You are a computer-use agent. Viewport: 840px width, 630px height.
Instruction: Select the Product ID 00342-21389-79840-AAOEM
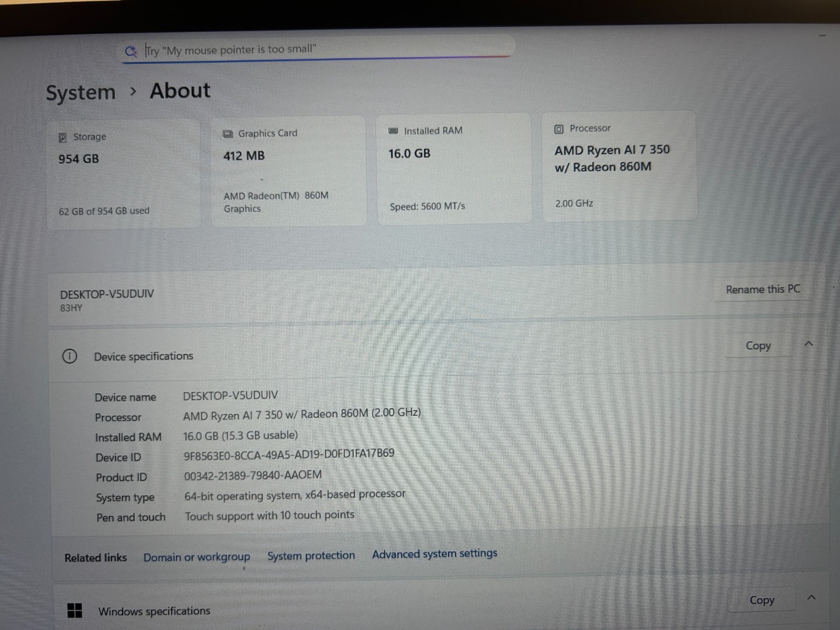point(253,476)
